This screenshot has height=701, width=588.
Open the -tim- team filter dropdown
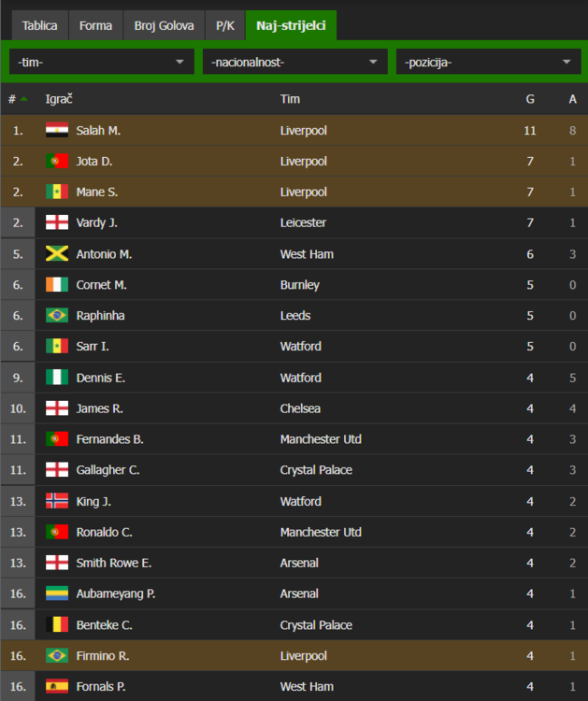[101, 62]
